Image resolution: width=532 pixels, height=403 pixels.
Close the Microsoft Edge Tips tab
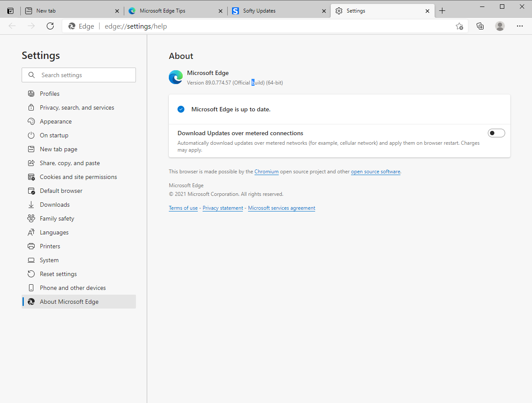point(220,11)
